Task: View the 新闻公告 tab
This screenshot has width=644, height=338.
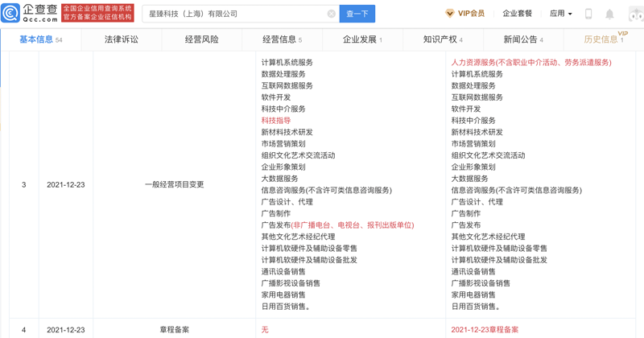Action: tap(523, 39)
